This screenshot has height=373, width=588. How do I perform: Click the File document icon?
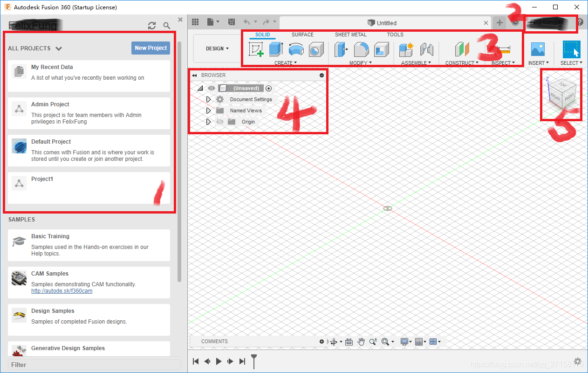(x=211, y=22)
